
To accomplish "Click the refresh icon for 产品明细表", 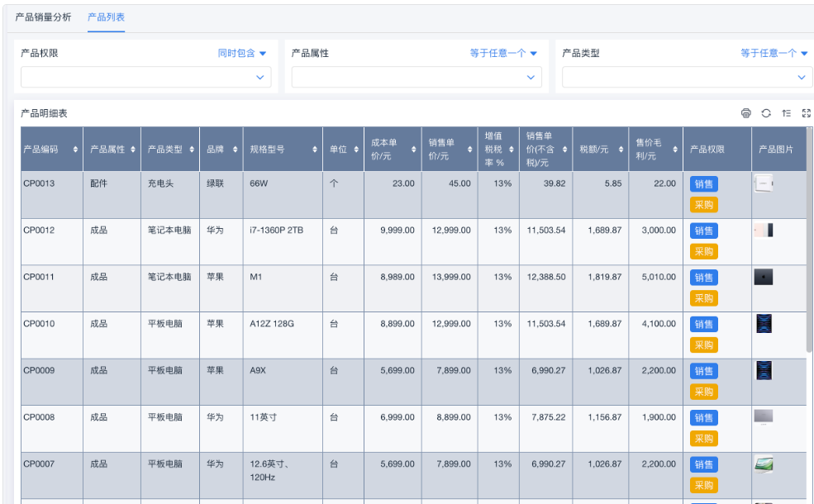I will click(x=766, y=113).
